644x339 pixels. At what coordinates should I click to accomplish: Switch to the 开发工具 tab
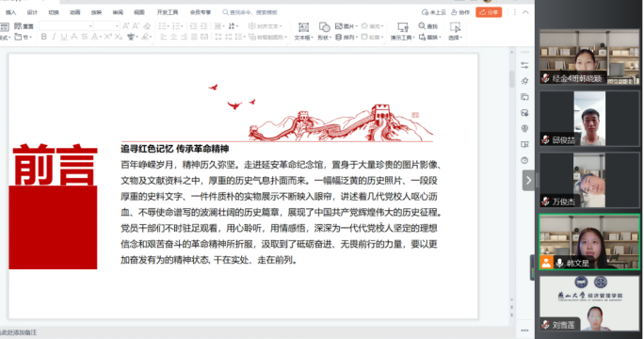click(x=168, y=12)
